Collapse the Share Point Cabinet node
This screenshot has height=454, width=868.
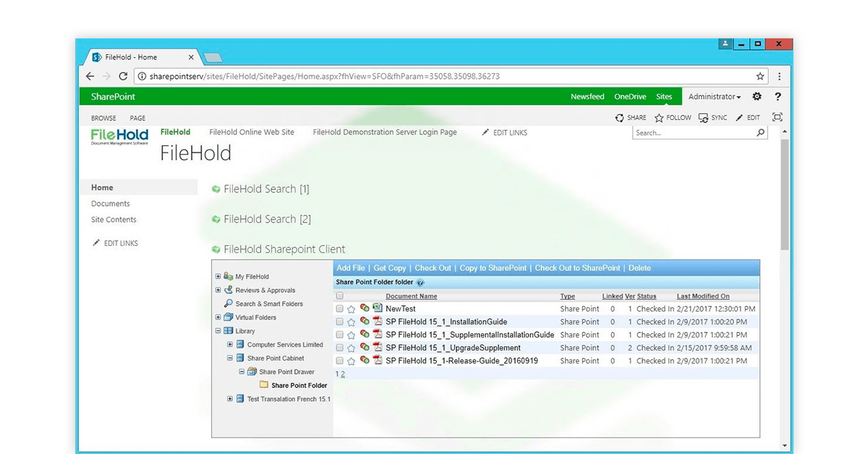tap(230, 358)
